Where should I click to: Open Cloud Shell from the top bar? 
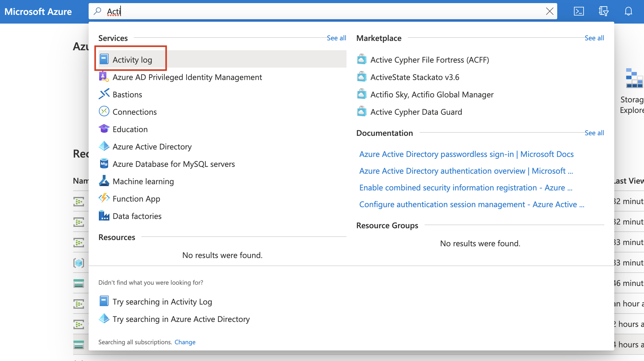[579, 11]
